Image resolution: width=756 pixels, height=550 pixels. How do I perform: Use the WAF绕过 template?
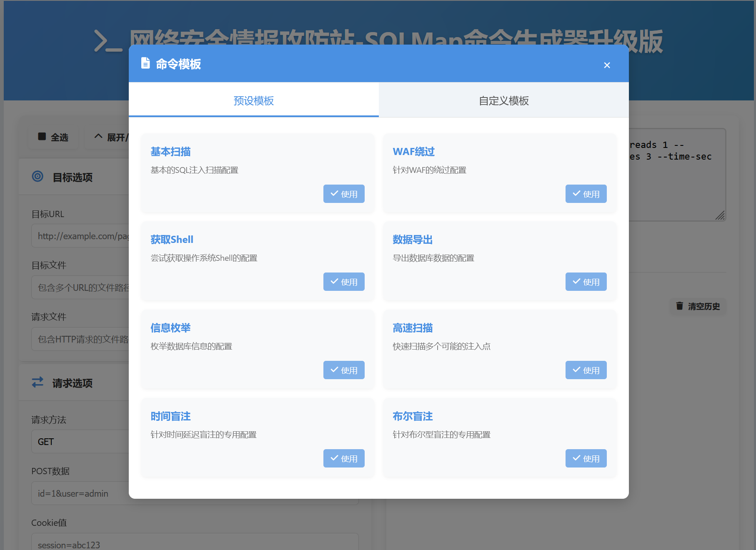pos(586,194)
